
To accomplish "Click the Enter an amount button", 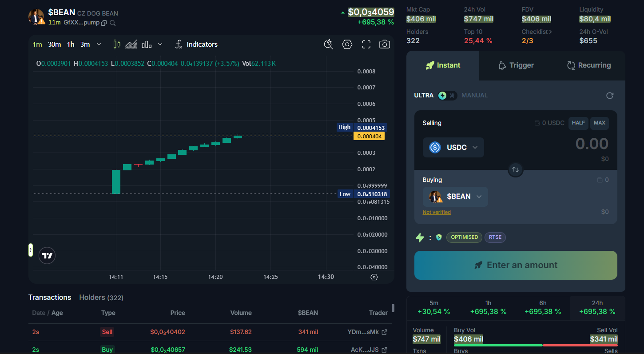I will (516, 265).
